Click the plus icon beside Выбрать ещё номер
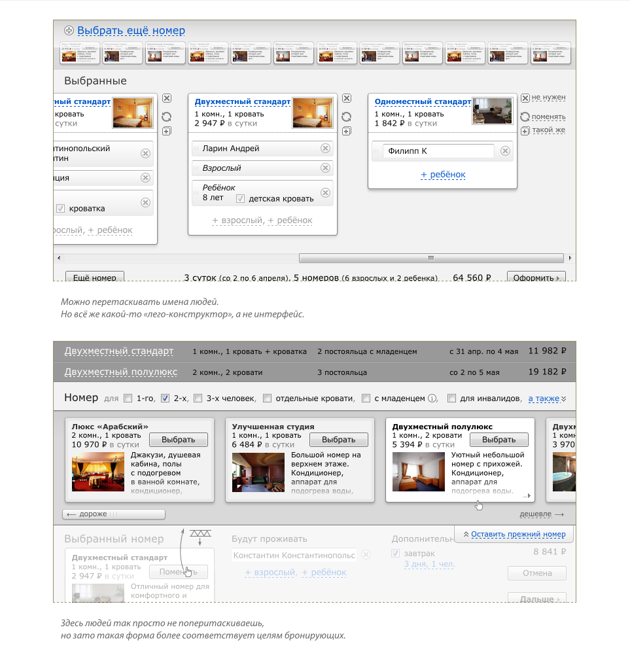The image size is (630, 672). tap(69, 31)
